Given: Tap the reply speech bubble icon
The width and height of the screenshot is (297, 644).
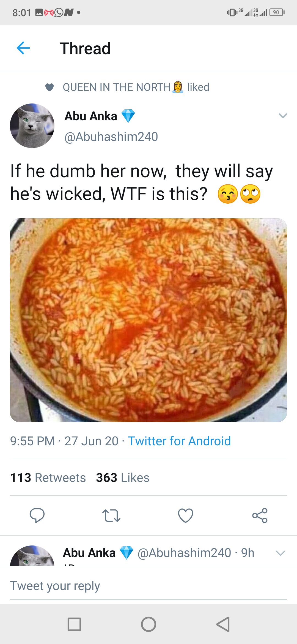Looking at the screenshot, I should (x=37, y=515).
